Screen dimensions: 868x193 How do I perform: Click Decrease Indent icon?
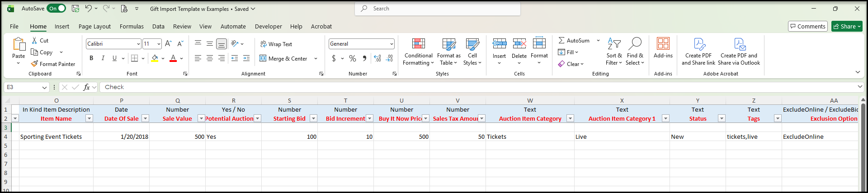pyautogui.click(x=235, y=58)
